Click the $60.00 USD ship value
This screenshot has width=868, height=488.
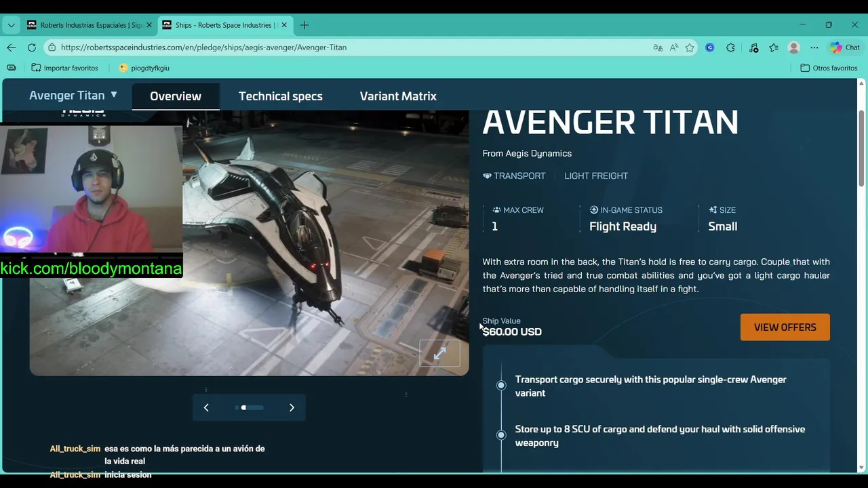[x=512, y=331]
